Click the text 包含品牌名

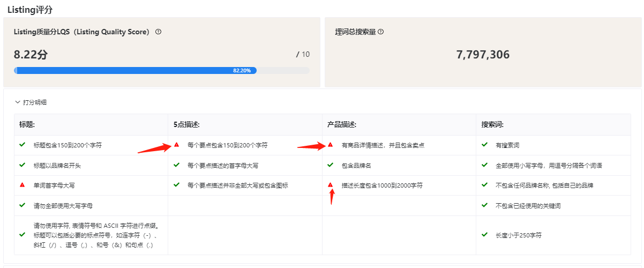click(356, 166)
